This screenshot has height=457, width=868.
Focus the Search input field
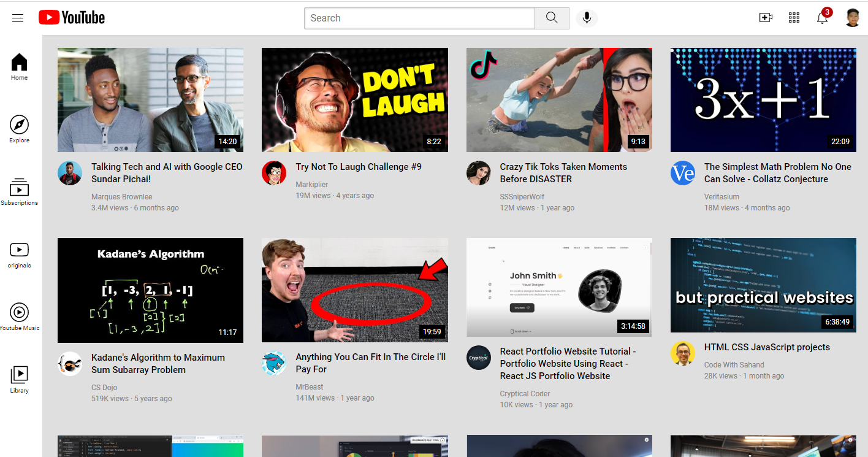420,18
